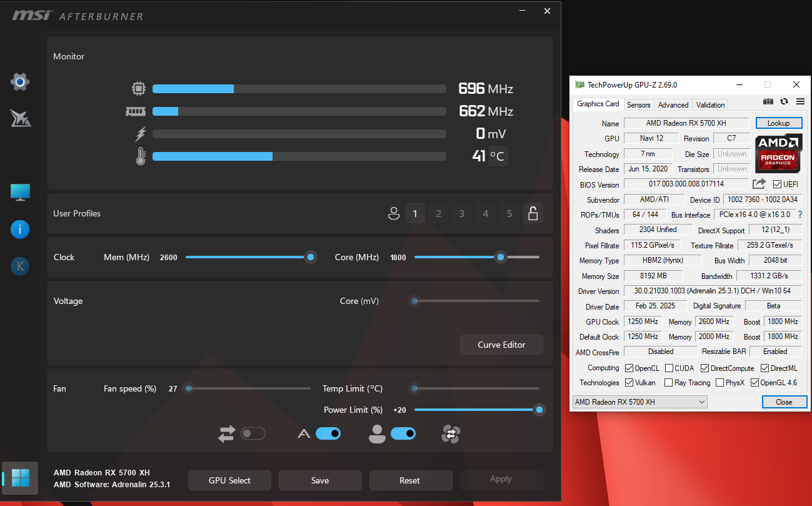Click the Core (mV) voltage slider handle

click(414, 301)
